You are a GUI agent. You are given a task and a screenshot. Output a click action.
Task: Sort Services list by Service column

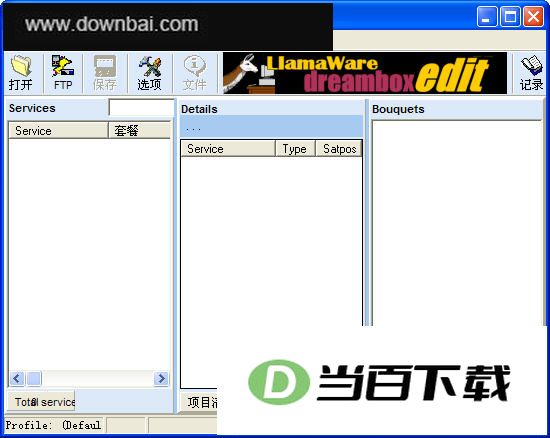tap(58, 130)
